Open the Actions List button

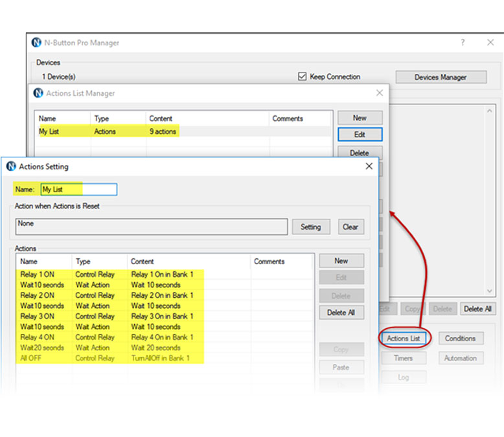pyautogui.click(x=404, y=339)
